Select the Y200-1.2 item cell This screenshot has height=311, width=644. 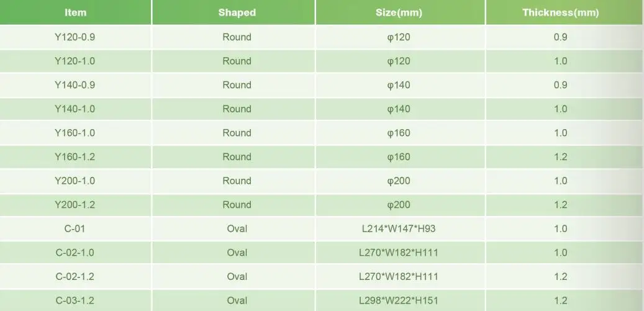click(x=76, y=205)
